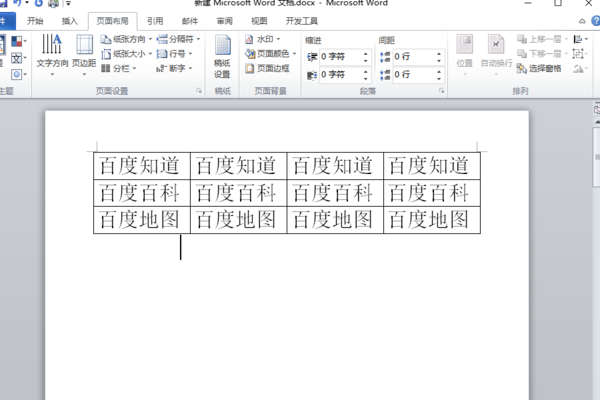Open the 行号 line numbers menu
600x400 pixels.
pos(174,54)
